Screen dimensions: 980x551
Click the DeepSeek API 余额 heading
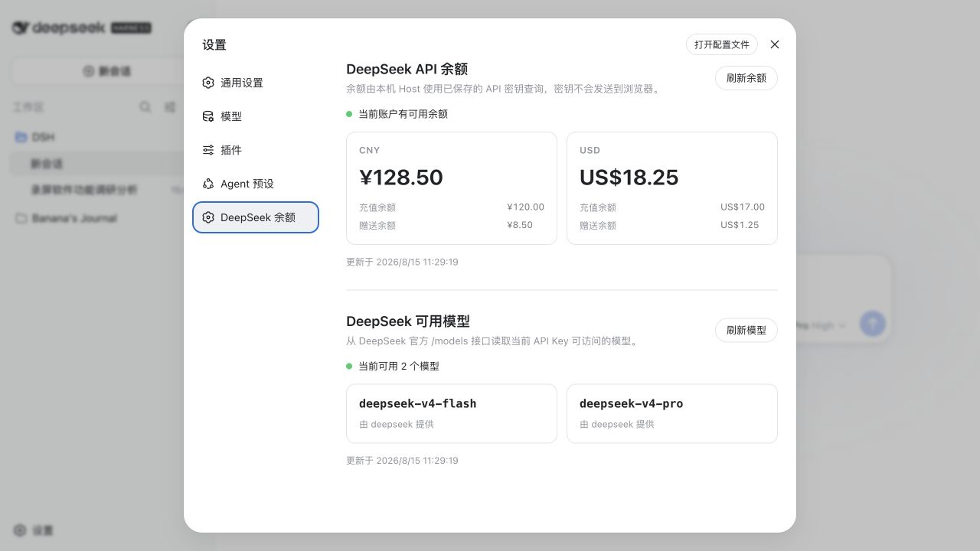pos(407,70)
